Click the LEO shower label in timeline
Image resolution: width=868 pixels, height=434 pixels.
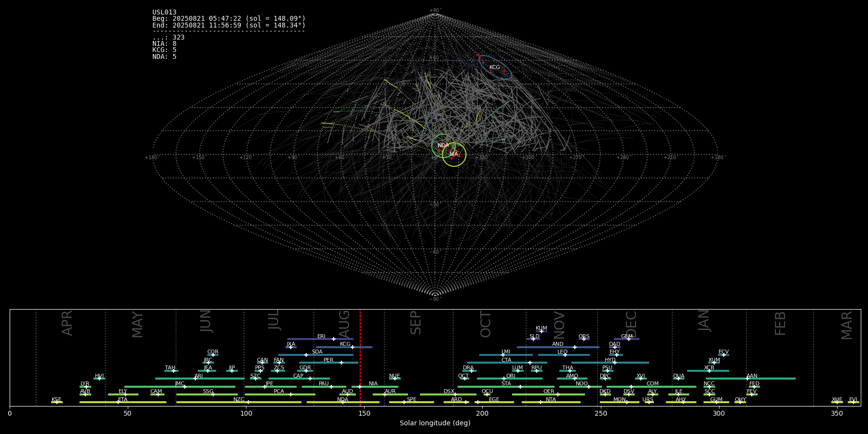coord(563,352)
